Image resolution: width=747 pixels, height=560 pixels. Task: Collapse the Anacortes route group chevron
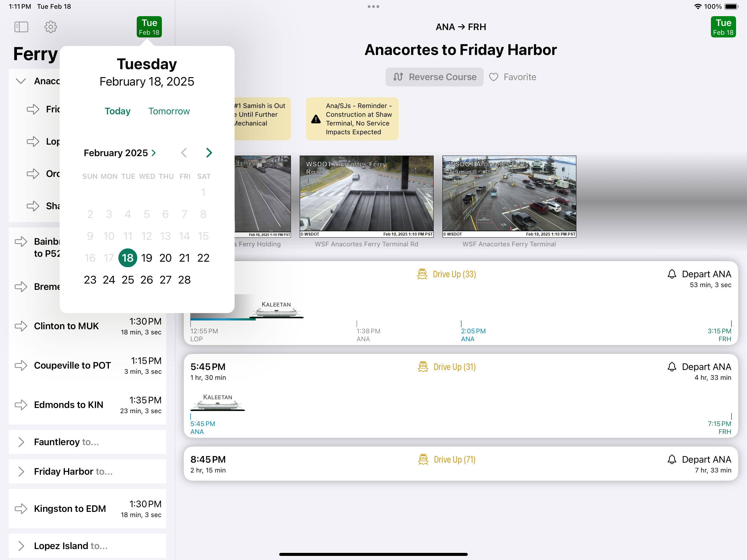21,81
